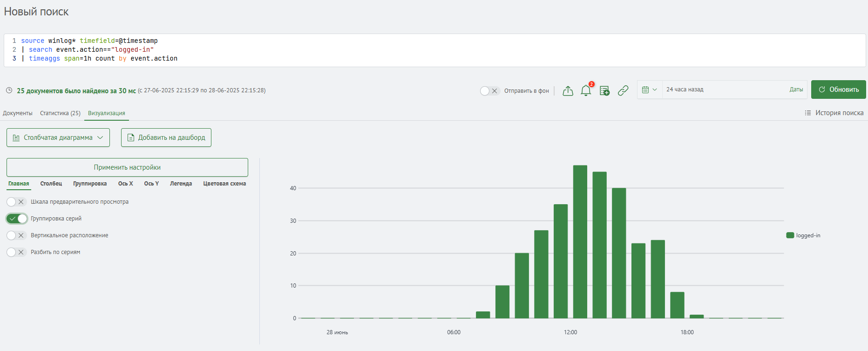Select the 'Визуализация' tab
Image resolution: width=868 pixels, height=351 pixels.
(107, 113)
